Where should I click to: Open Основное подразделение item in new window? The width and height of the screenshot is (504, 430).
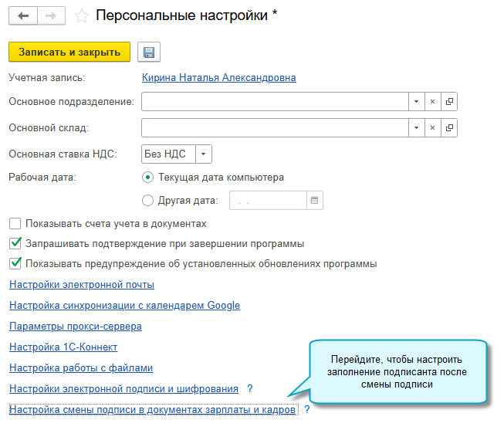pos(449,102)
